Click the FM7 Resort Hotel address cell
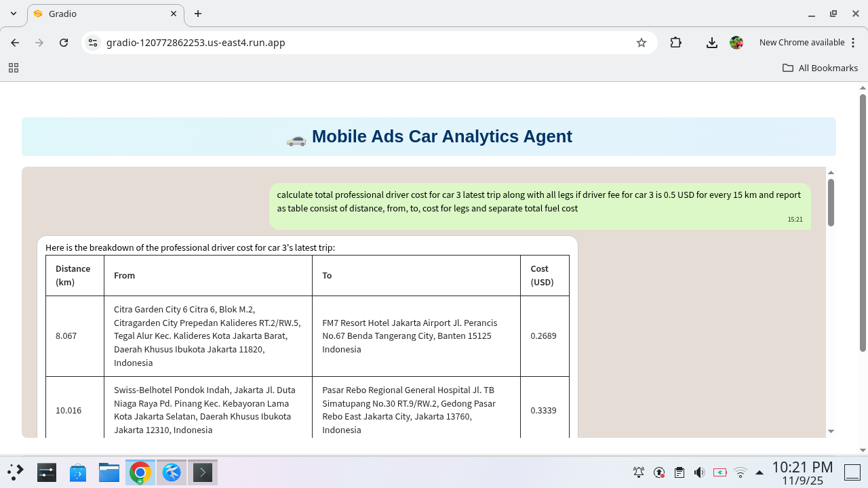This screenshot has width=868, height=488. (x=416, y=336)
